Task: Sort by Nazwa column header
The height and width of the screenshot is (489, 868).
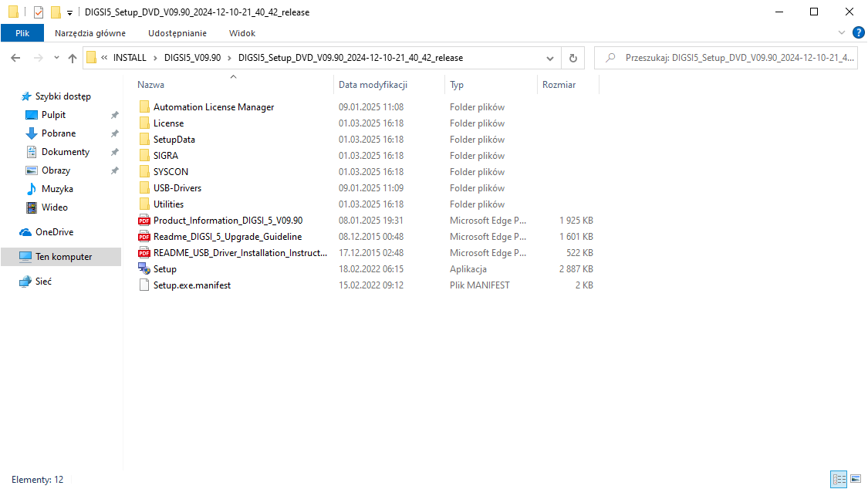Action: [x=234, y=85]
